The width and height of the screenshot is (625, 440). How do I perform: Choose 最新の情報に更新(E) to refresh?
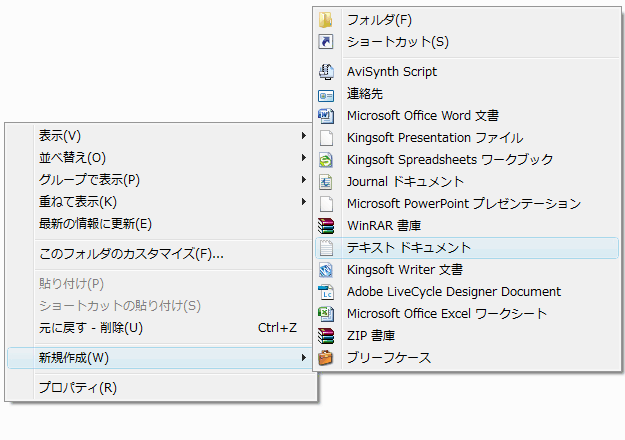[x=95, y=224]
